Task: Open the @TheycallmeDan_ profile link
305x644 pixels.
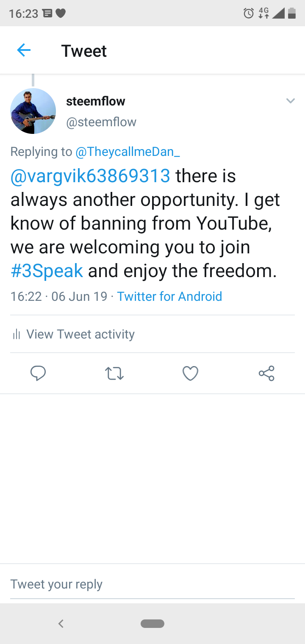Action: [x=128, y=152]
